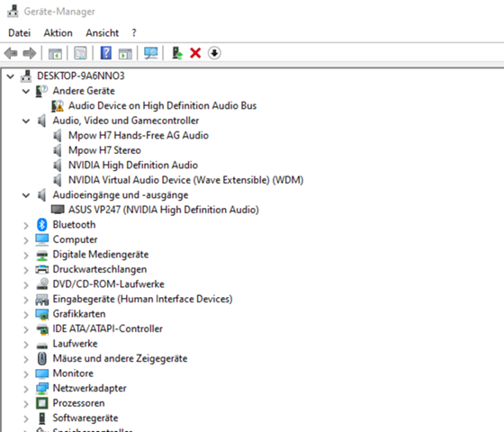Click the Forward arrow toolbar icon
The height and width of the screenshot is (432, 504).
point(30,53)
